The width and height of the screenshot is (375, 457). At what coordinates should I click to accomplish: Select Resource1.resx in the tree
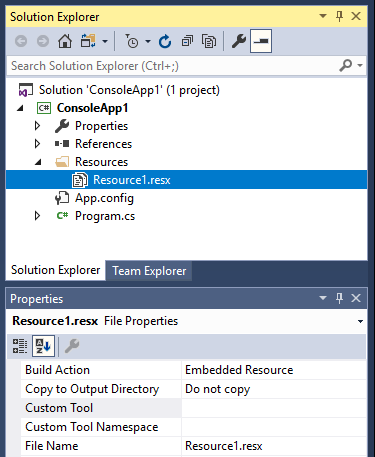click(x=132, y=180)
